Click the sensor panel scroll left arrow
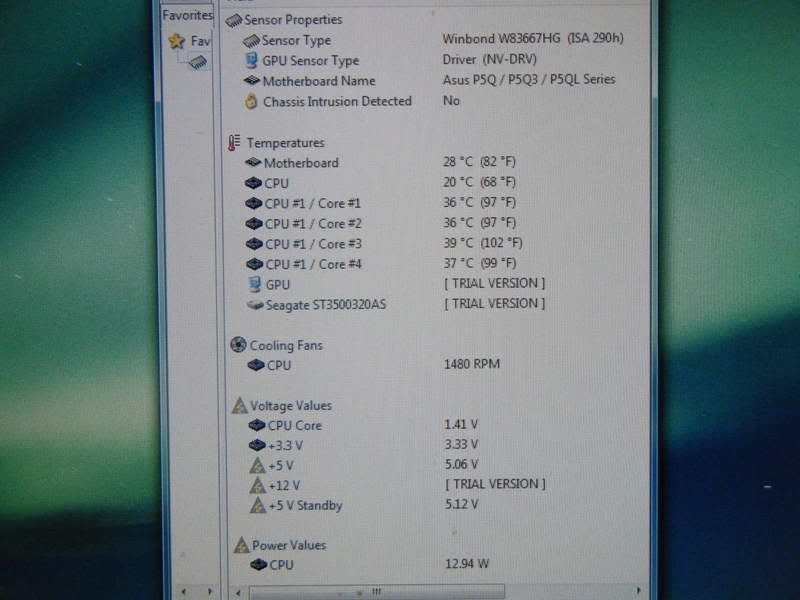Screen dimensions: 800x600 click(238, 592)
